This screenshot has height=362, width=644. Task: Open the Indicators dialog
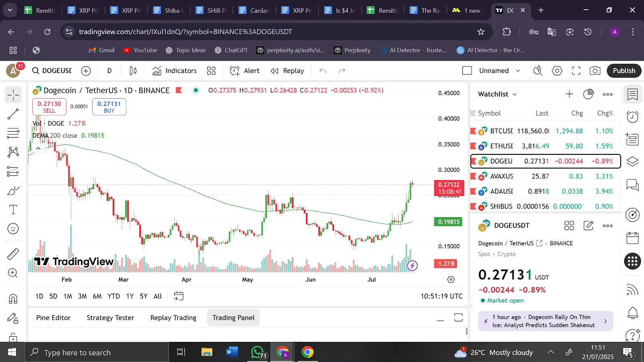pyautogui.click(x=175, y=71)
